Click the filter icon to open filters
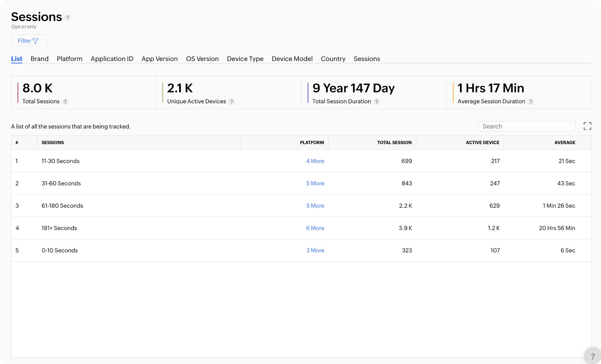Image resolution: width=601 pixels, height=364 pixels. point(36,40)
